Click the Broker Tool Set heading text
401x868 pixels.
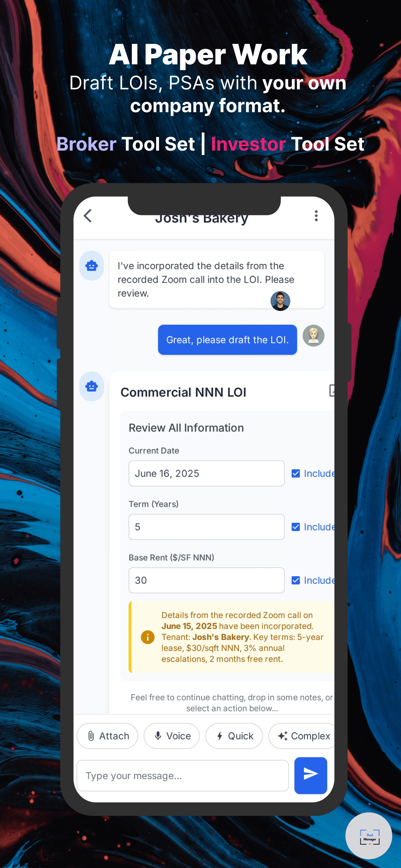point(126,144)
